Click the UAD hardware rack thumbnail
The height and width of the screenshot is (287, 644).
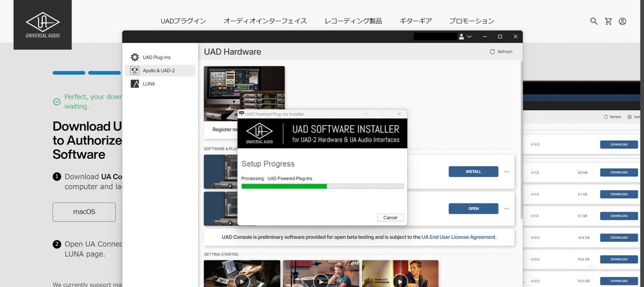(244, 93)
